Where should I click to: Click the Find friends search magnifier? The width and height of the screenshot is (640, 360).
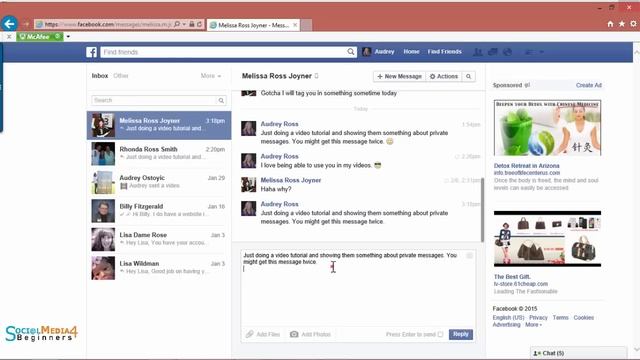(351, 52)
